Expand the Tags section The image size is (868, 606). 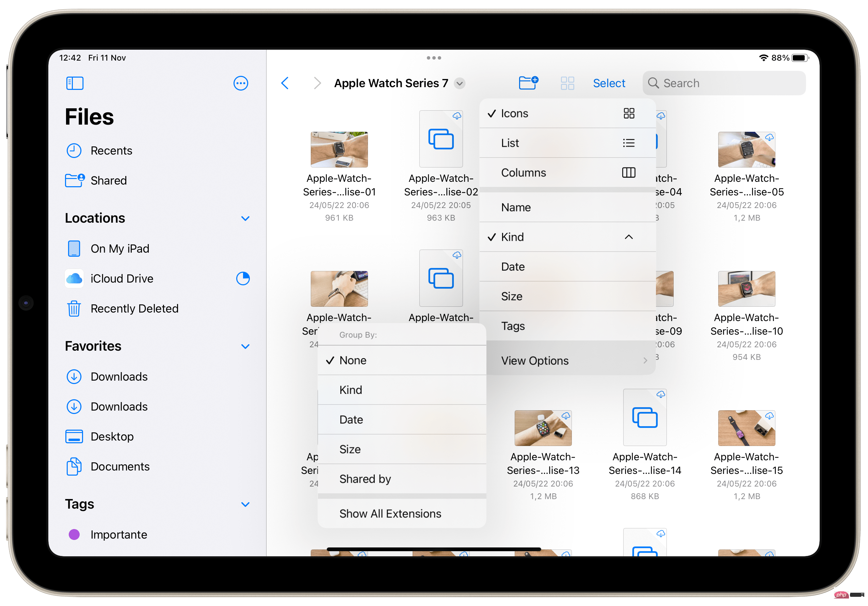pyautogui.click(x=245, y=505)
